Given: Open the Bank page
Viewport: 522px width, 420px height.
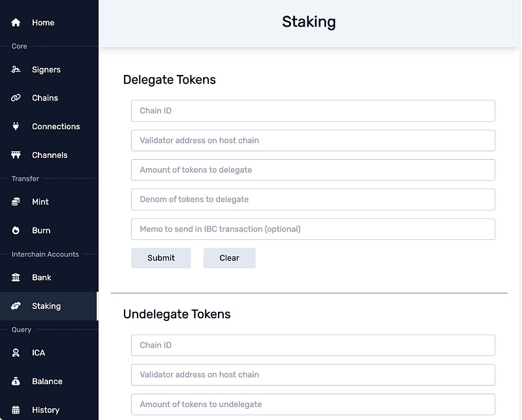Looking at the screenshot, I should coord(49,277).
